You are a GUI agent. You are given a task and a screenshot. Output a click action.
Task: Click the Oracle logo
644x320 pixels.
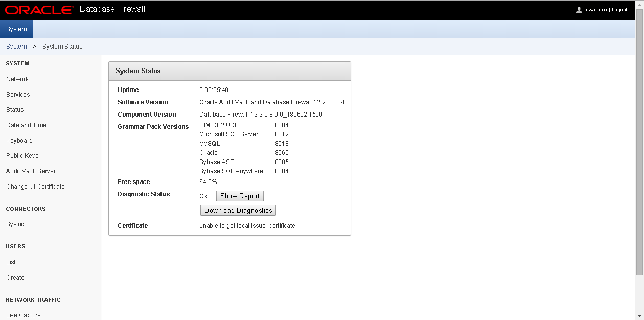point(39,10)
